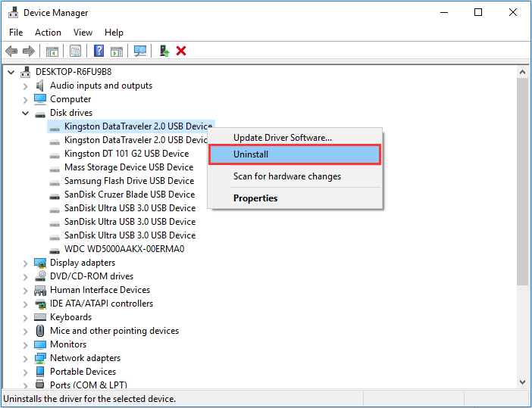Click the Computer category monitor icon

(x=40, y=99)
